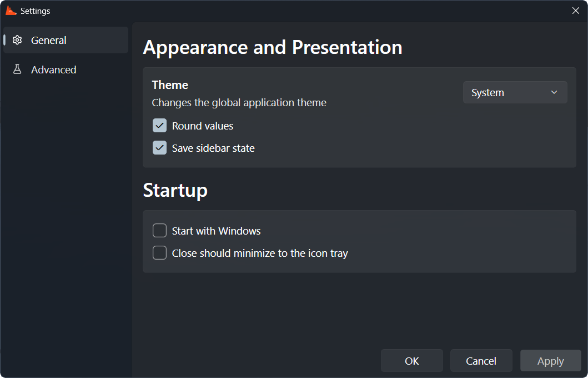Click the orange app logo in title bar
588x378 pixels.
(x=11, y=11)
